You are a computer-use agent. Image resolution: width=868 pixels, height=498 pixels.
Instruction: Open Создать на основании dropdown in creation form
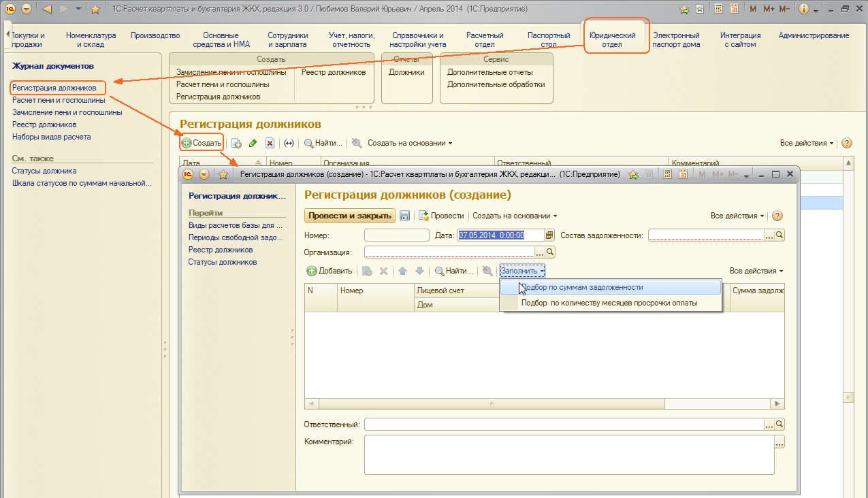point(515,216)
